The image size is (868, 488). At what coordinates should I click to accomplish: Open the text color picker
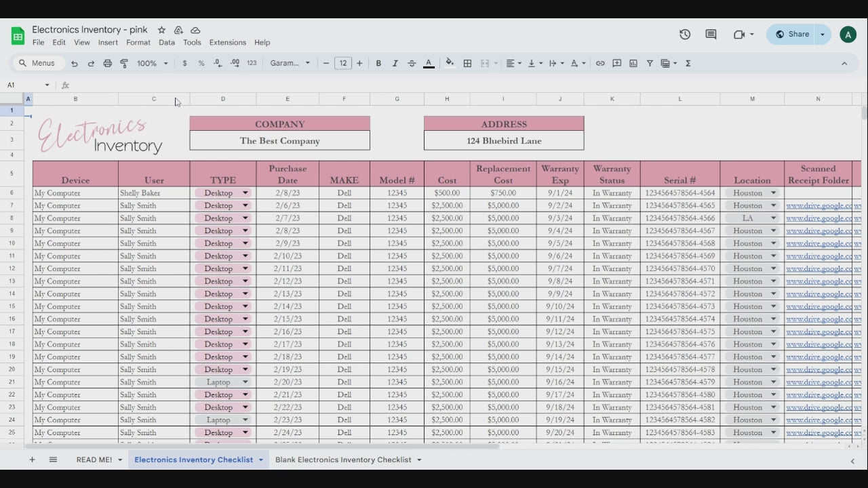click(x=429, y=63)
